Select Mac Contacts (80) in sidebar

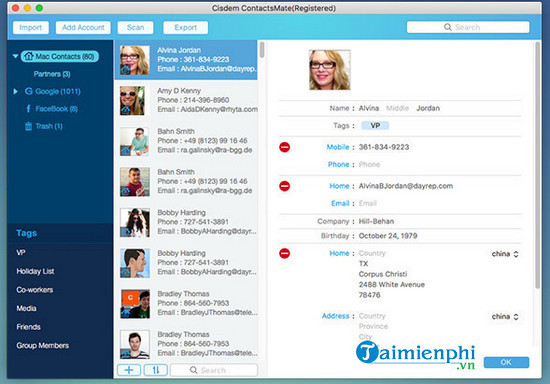click(60, 56)
